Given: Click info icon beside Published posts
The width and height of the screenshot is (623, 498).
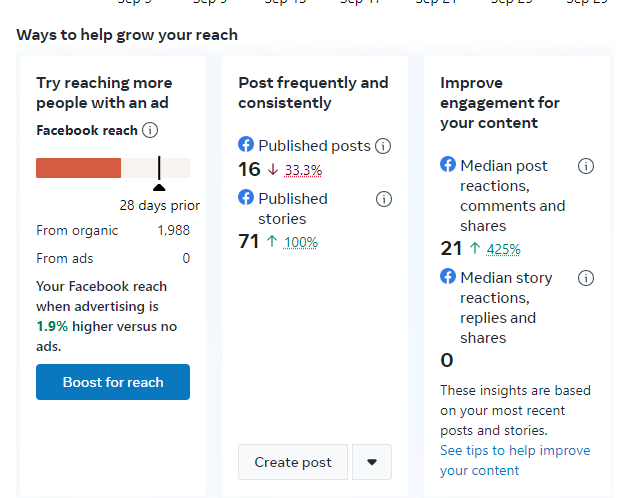Looking at the screenshot, I should [x=383, y=146].
